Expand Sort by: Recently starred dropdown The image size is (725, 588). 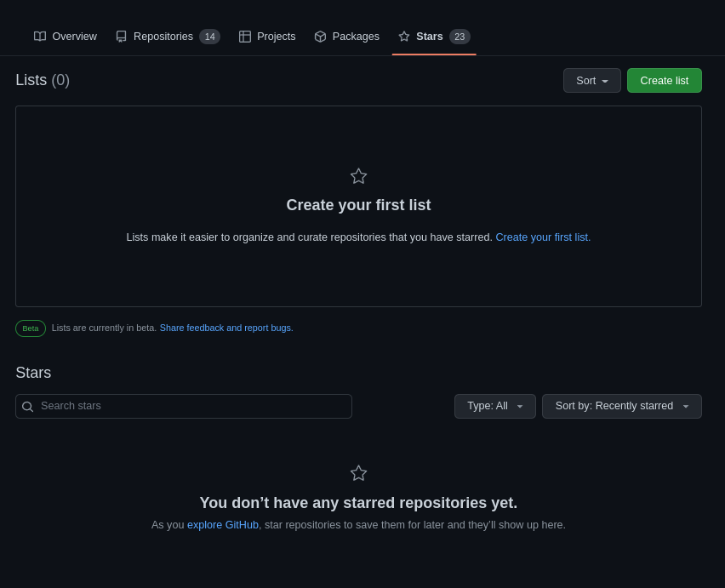tap(622, 407)
